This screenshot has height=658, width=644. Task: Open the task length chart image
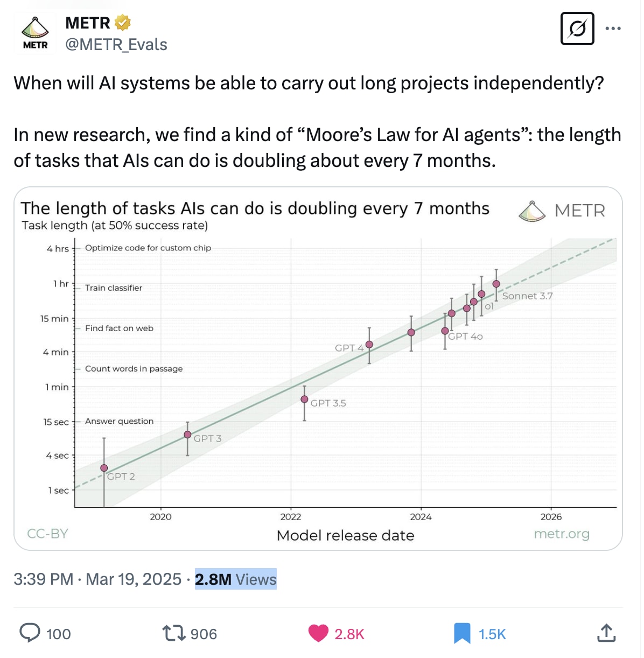tap(318, 369)
